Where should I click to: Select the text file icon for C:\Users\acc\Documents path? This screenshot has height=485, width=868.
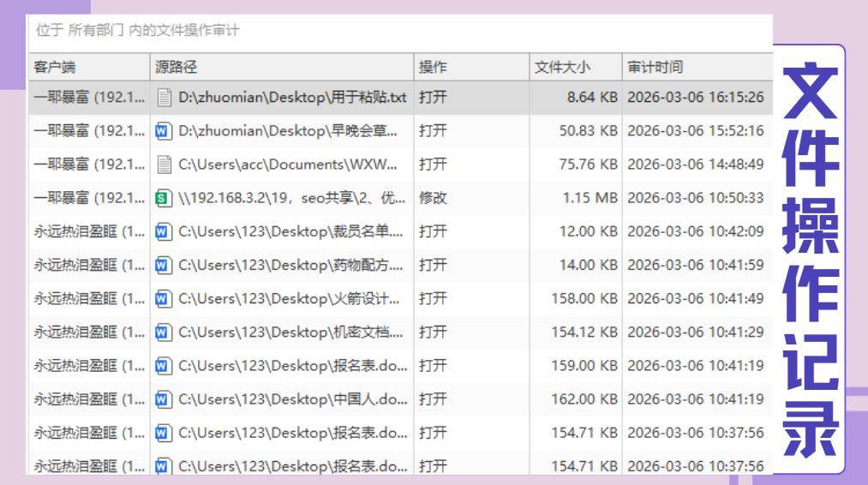165,165
